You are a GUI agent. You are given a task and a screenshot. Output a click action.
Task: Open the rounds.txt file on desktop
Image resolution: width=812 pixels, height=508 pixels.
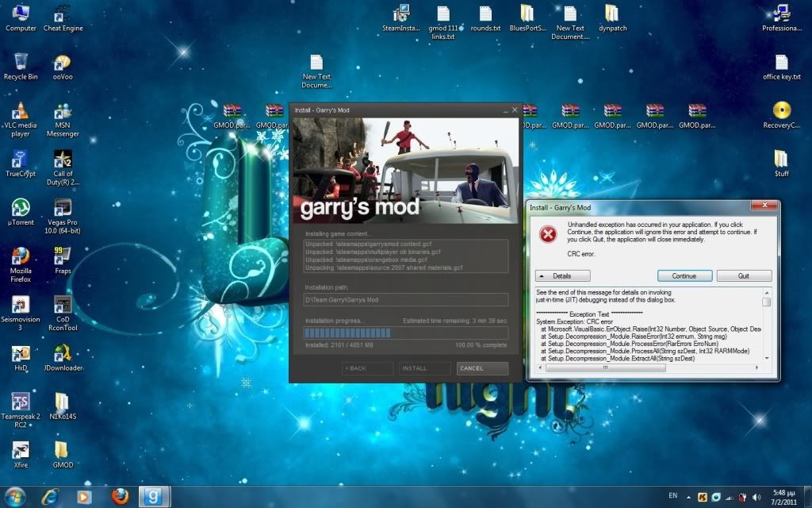tap(485, 14)
